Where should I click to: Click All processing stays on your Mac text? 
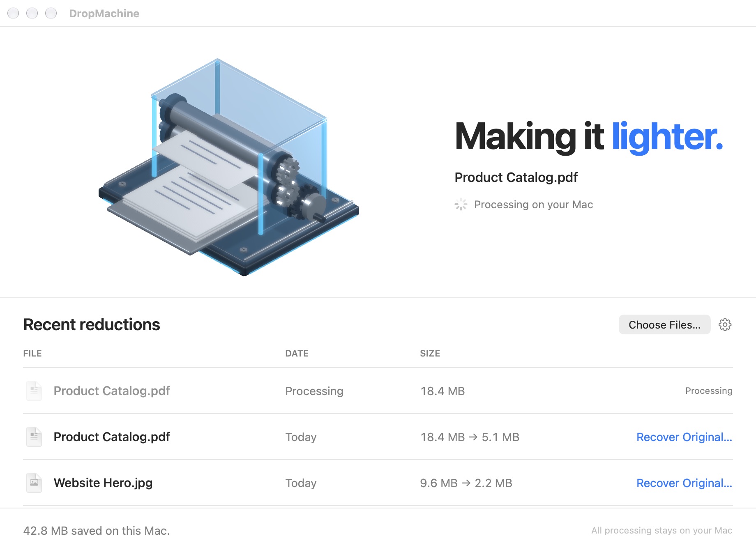click(661, 530)
